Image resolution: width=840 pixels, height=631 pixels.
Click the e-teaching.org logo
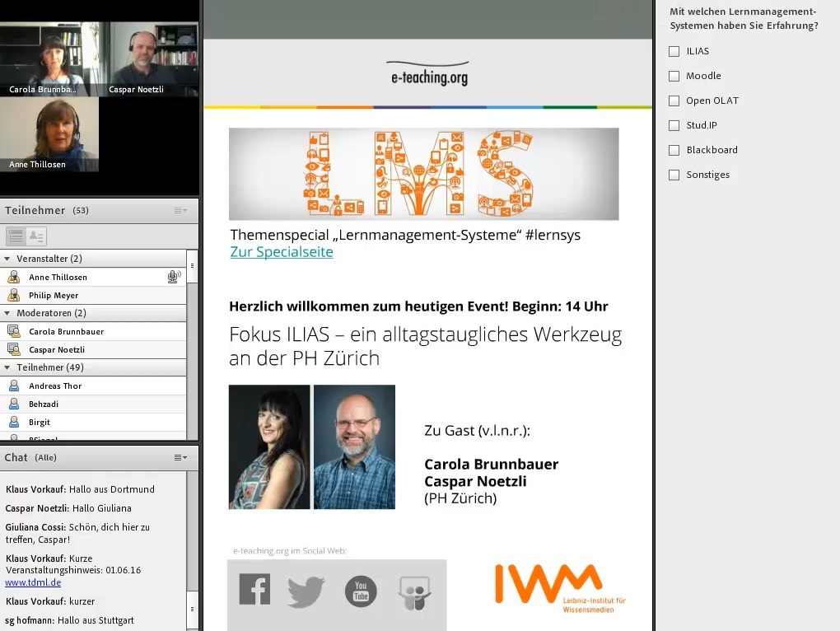tap(428, 74)
